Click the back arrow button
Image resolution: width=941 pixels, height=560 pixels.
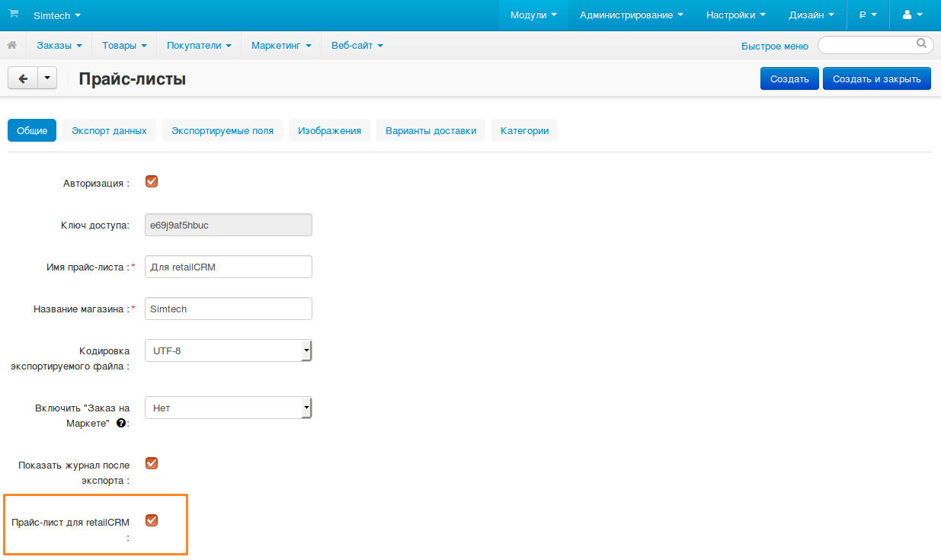click(x=23, y=78)
